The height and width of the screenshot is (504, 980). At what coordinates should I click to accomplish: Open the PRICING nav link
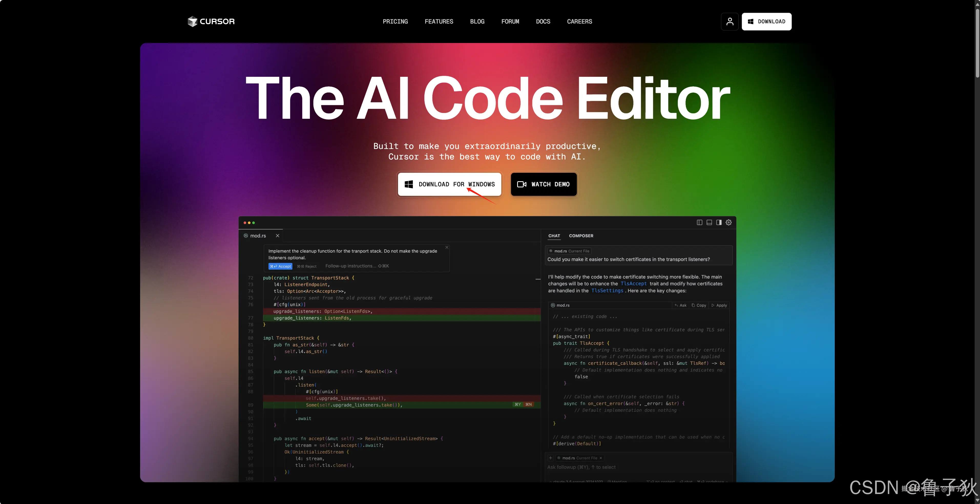coord(395,21)
